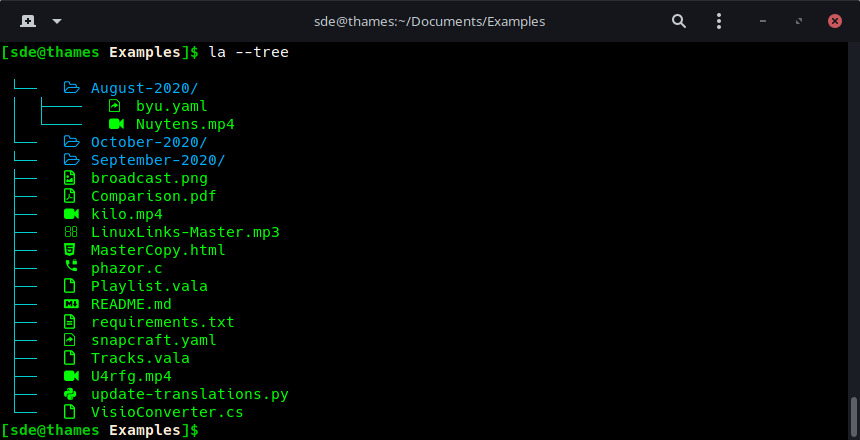Click the video icon beside Nuytens.mp4
The image size is (860, 440).
click(x=115, y=124)
